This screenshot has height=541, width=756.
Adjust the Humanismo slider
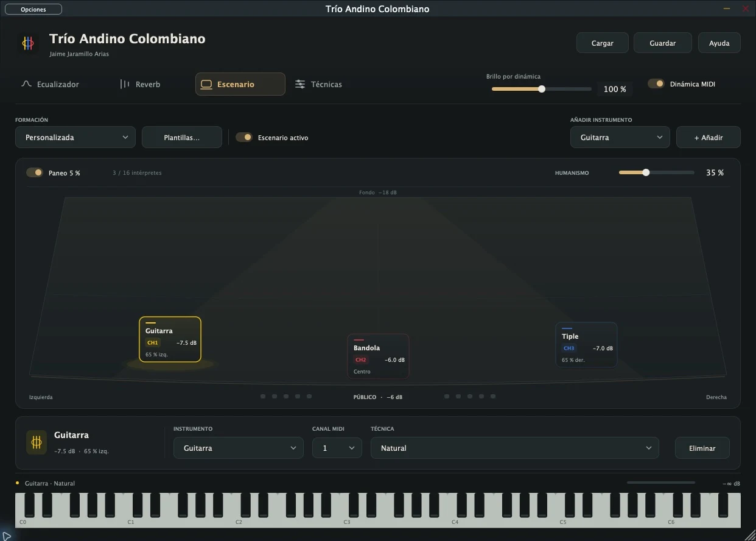click(x=656, y=172)
